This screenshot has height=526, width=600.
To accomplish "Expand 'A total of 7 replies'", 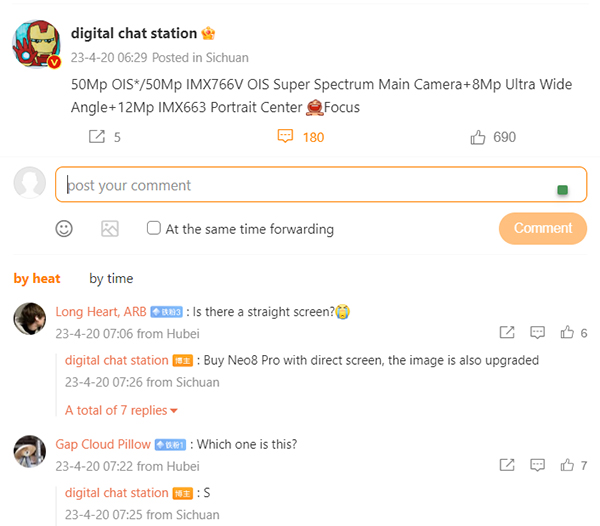I will click(x=121, y=410).
